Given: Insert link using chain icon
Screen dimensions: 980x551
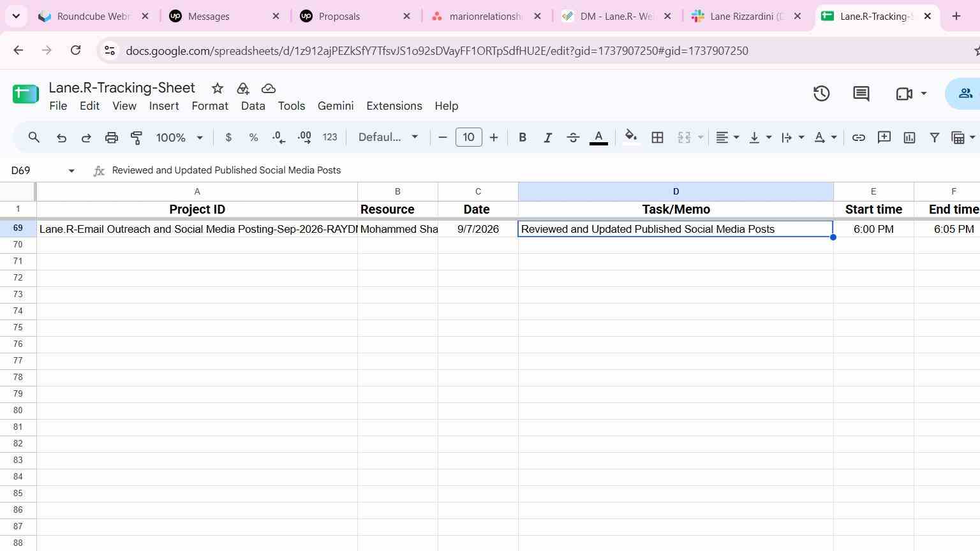Looking at the screenshot, I should tap(859, 138).
